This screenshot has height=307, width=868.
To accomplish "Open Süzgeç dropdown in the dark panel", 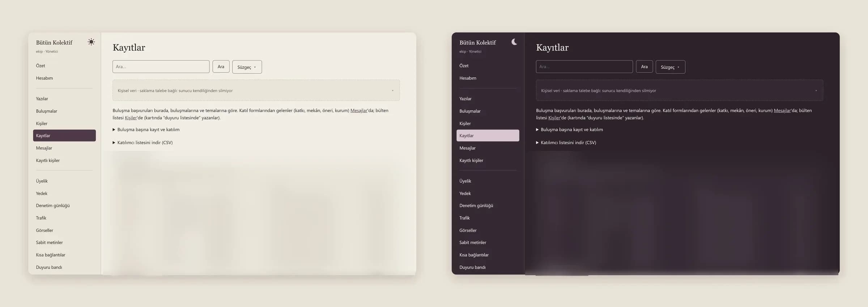I will pyautogui.click(x=670, y=67).
